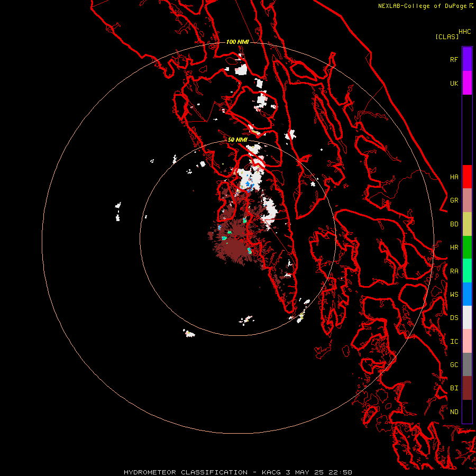Click the HA legend label
This screenshot has height=476, width=476.
[x=454, y=177]
